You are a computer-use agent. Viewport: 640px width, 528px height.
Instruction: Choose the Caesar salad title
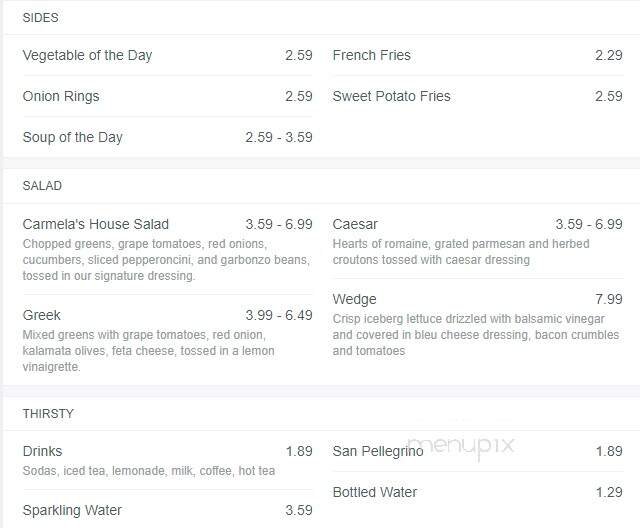coord(355,224)
